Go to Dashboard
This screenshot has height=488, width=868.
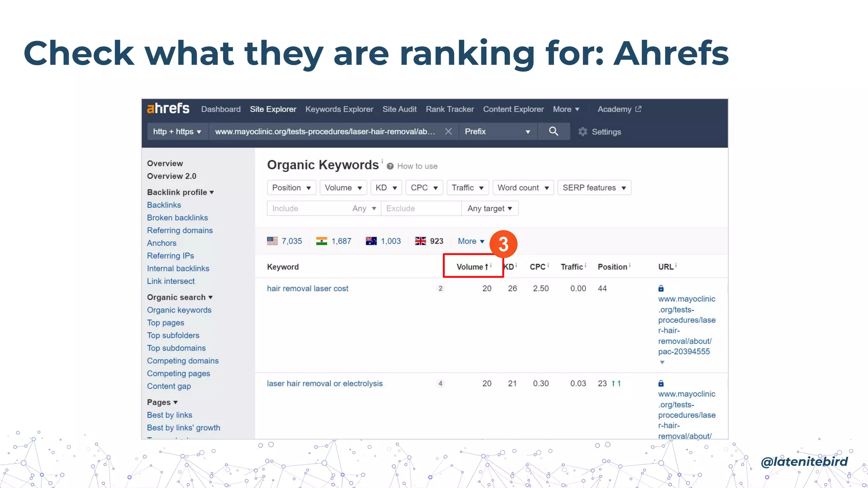221,109
